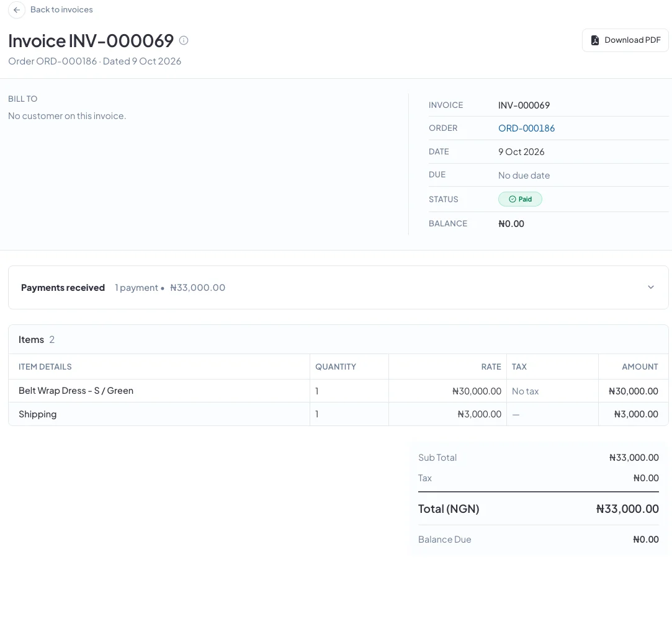Screen dimensions: 672x640
Task: Click the No tax cell for Belt Wrap Dress
Action: 525,391
